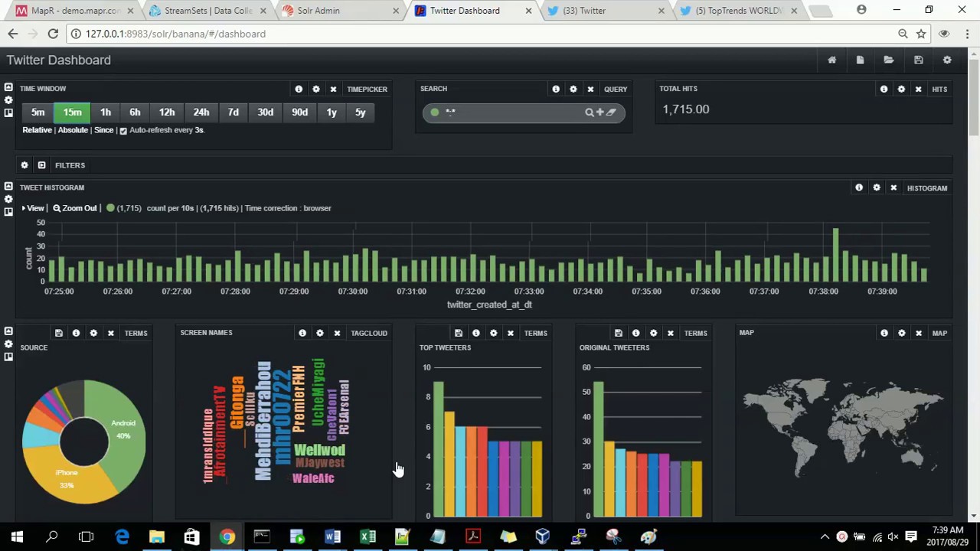Show info for Total Hits panel
This screenshot has width=980, height=551.
(884, 89)
